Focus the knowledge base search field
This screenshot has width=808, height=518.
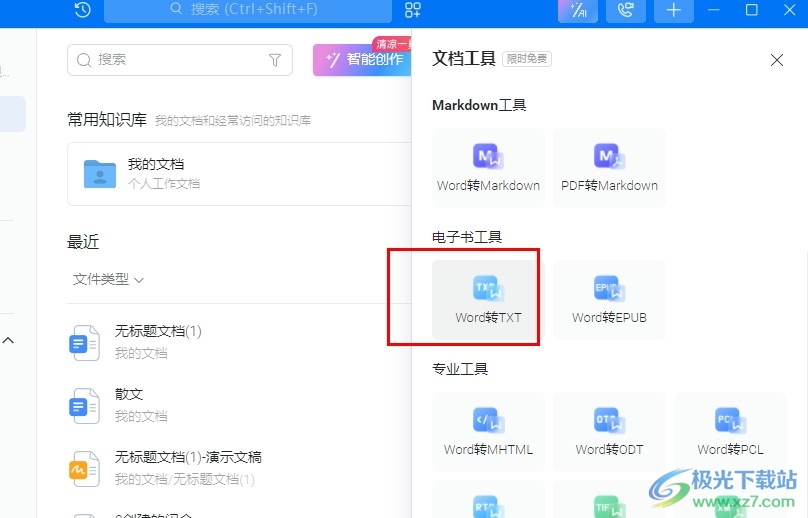pos(180,60)
